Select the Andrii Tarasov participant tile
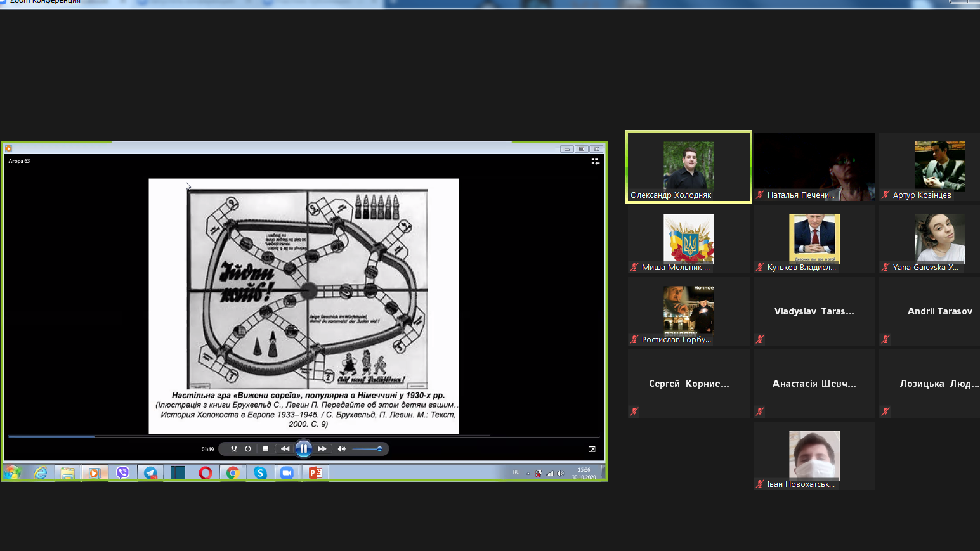Screen dimensions: 980x551 [939, 311]
